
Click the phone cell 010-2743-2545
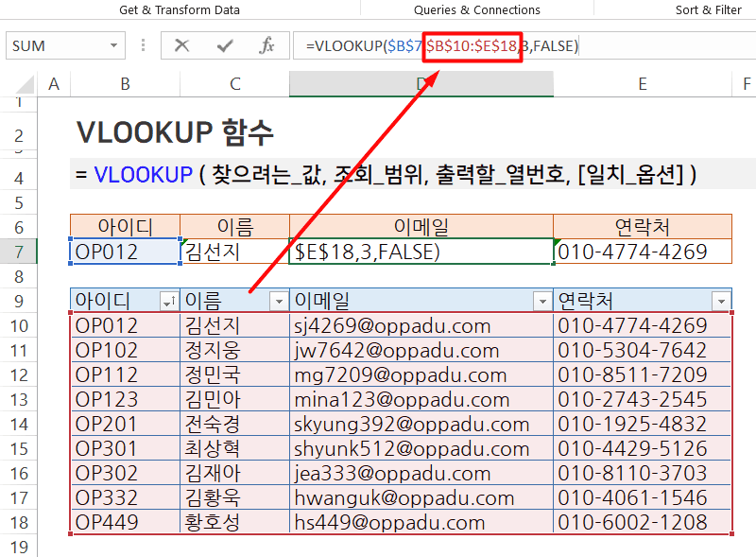(643, 400)
